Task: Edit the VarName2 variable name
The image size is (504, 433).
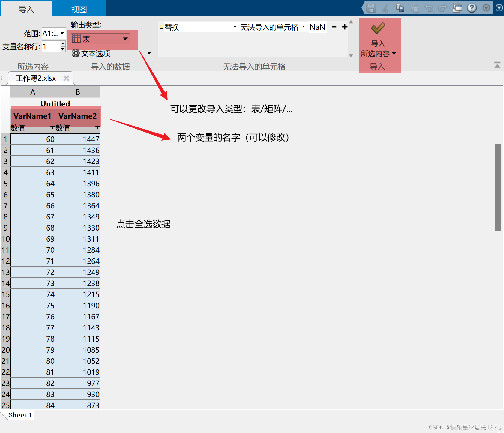Action: click(78, 116)
